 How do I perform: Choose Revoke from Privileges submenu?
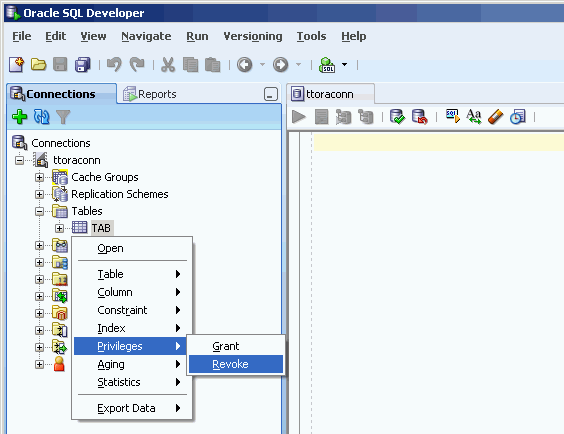pyautogui.click(x=236, y=364)
